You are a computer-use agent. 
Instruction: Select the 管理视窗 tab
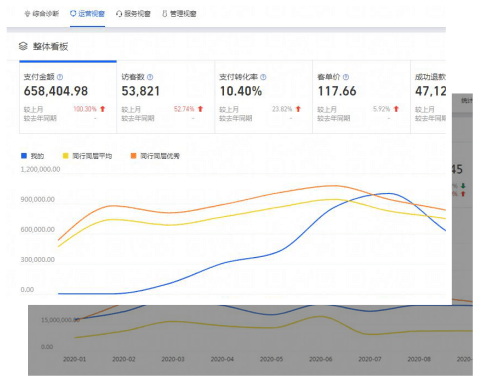179,14
